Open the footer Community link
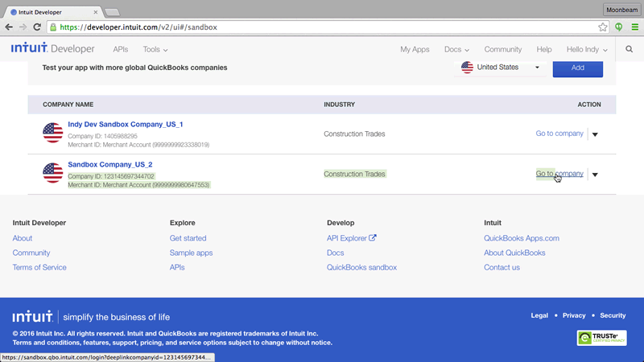644x362 pixels. [x=31, y=253]
